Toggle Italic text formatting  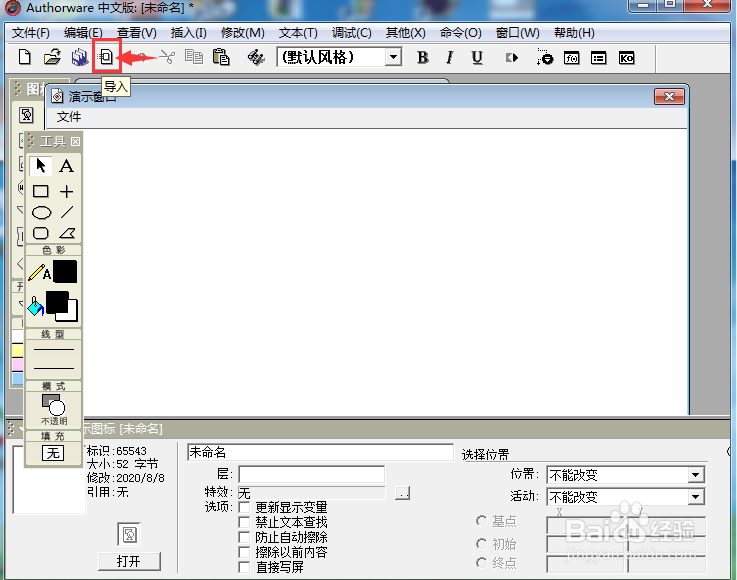pyautogui.click(x=449, y=57)
